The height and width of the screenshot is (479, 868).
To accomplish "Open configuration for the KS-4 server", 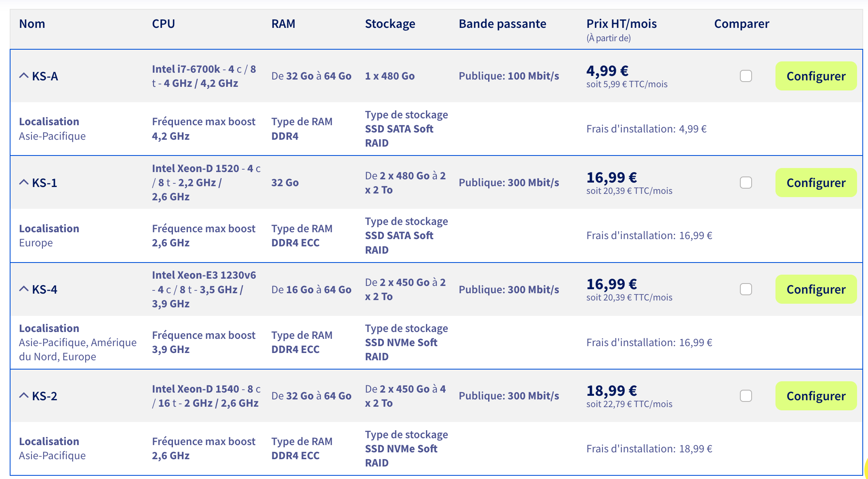I will click(816, 289).
